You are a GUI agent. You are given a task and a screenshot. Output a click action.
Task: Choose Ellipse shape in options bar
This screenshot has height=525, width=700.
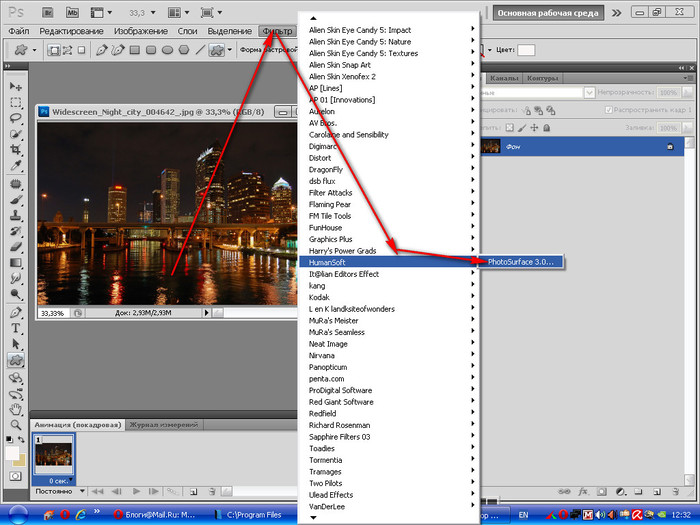coord(167,50)
